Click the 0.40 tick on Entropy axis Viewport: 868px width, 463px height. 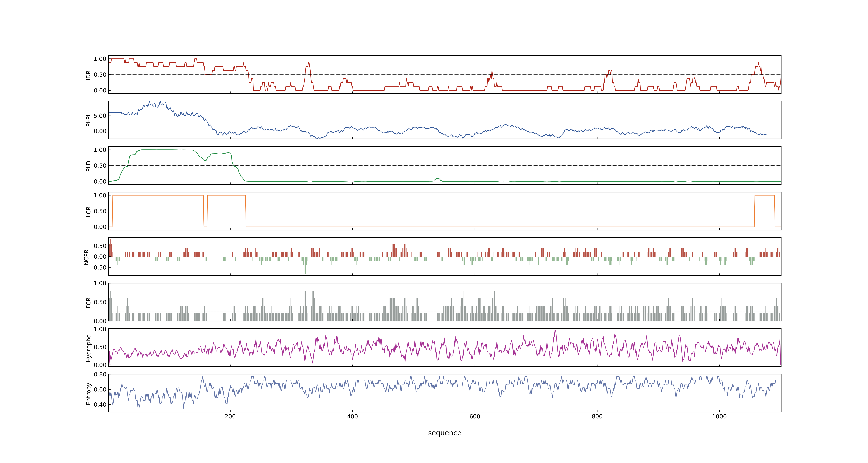[100, 405]
